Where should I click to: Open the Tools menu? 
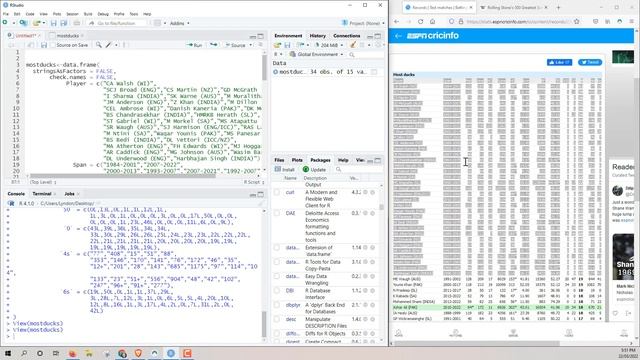[134, 14]
